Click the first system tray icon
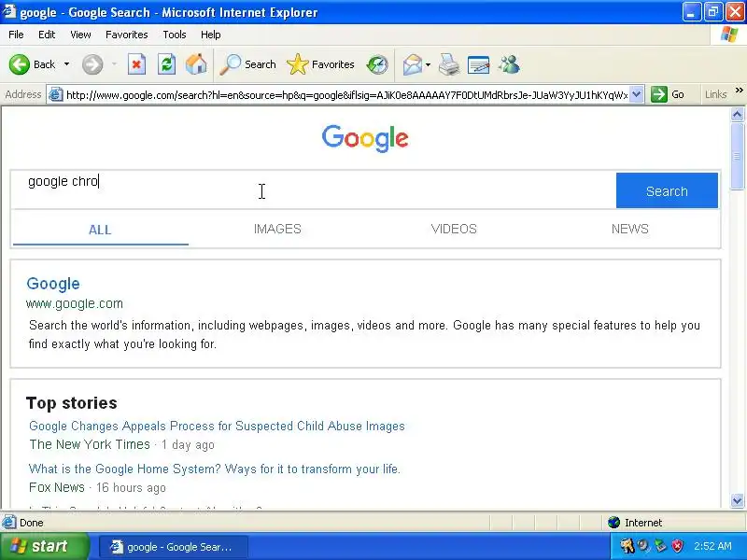This screenshot has height=560, width=747. point(627,546)
